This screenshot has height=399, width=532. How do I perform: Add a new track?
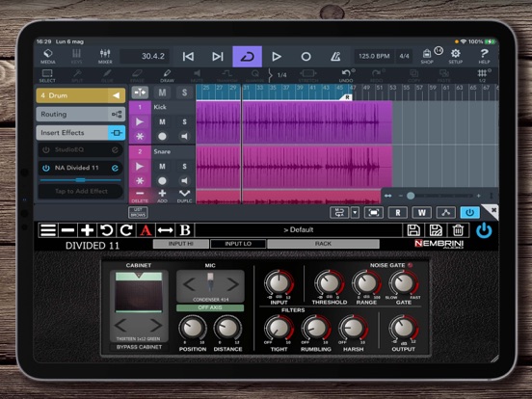(x=162, y=196)
